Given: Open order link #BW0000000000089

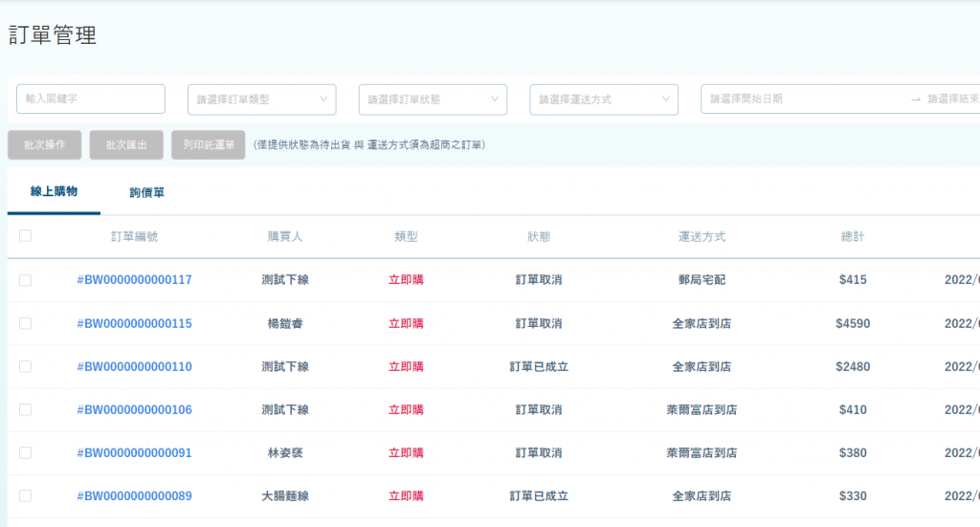Looking at the screenshot, I should pyautogui.click(x=134, y=495).
